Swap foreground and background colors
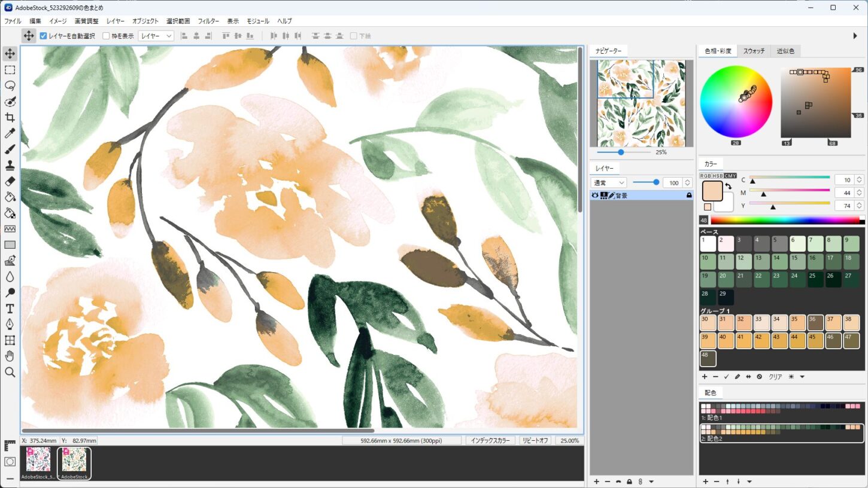Viewport: 868px width, 488px height. (728, 187)
